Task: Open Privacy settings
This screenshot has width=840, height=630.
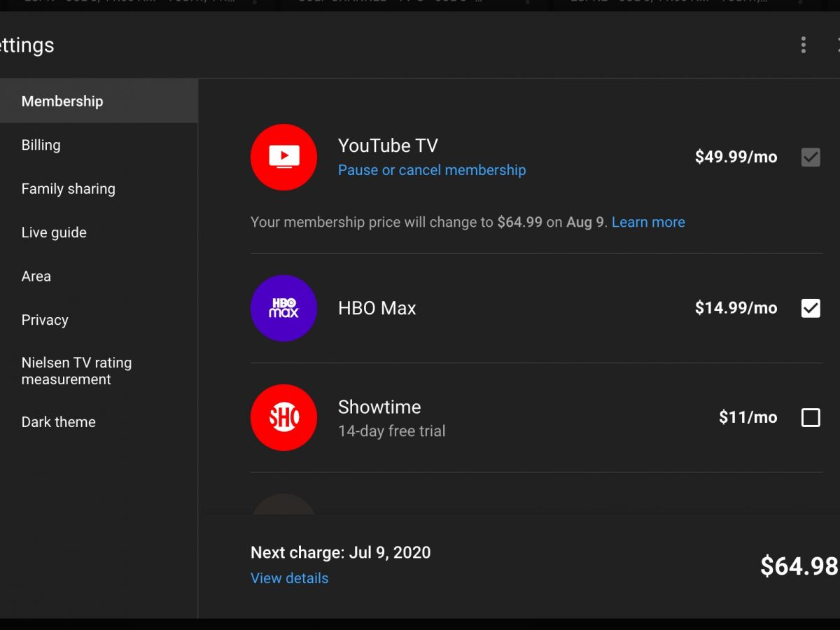Action: tap(45, 320)
